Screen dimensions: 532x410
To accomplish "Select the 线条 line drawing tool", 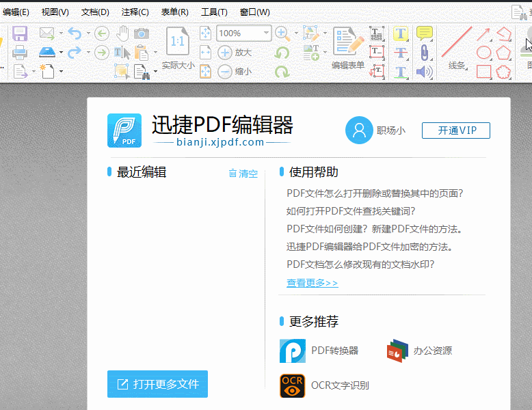I will [457, 48].
